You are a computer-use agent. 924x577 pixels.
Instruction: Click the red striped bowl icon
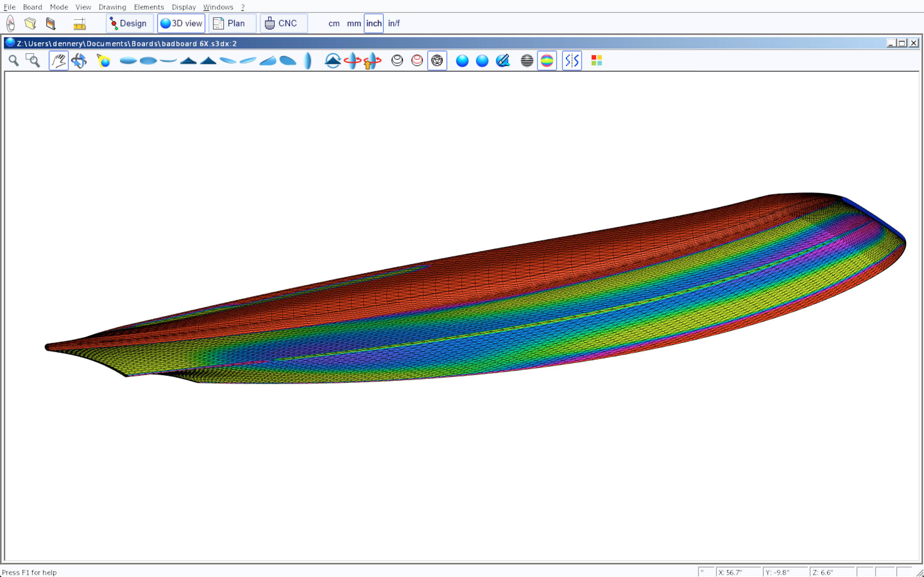click(x=417, y=61)
